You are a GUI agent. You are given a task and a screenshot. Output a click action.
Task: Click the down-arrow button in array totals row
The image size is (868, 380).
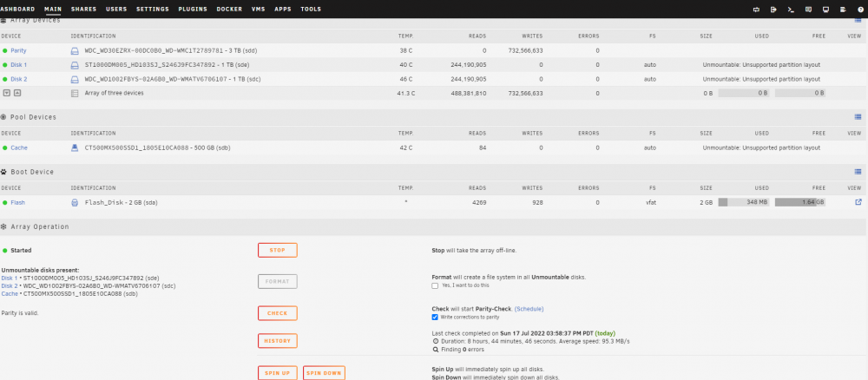(x=7, y=93)
